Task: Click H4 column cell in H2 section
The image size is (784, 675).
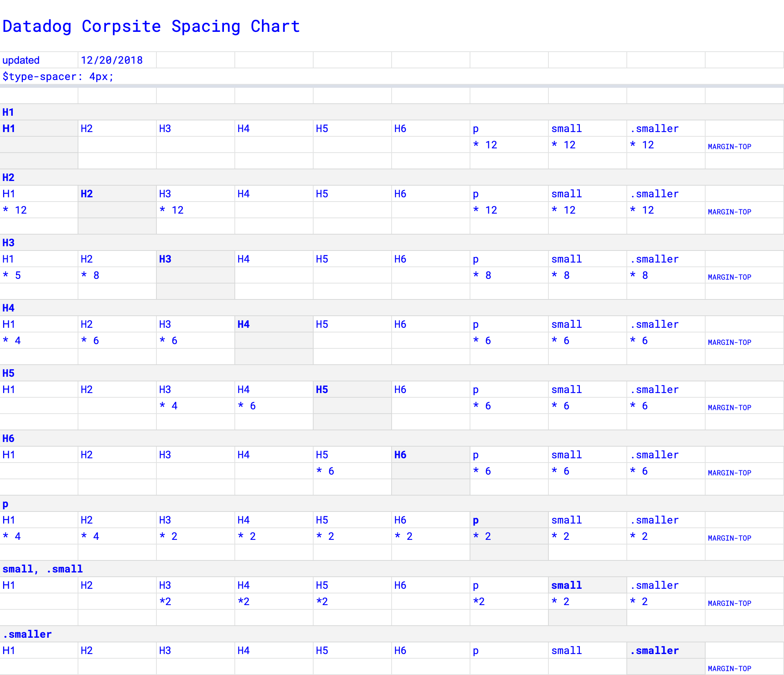Action: (274, 194)
